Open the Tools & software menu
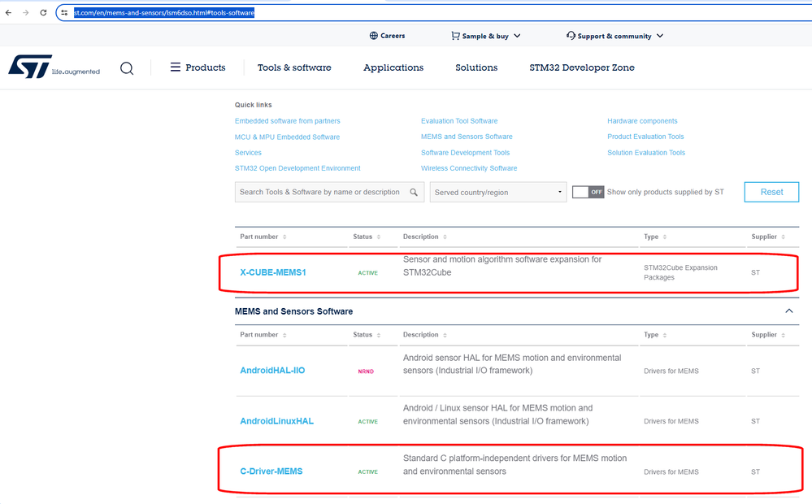The width and height of the screenshot is (812, 504). (x=294, y=67)
